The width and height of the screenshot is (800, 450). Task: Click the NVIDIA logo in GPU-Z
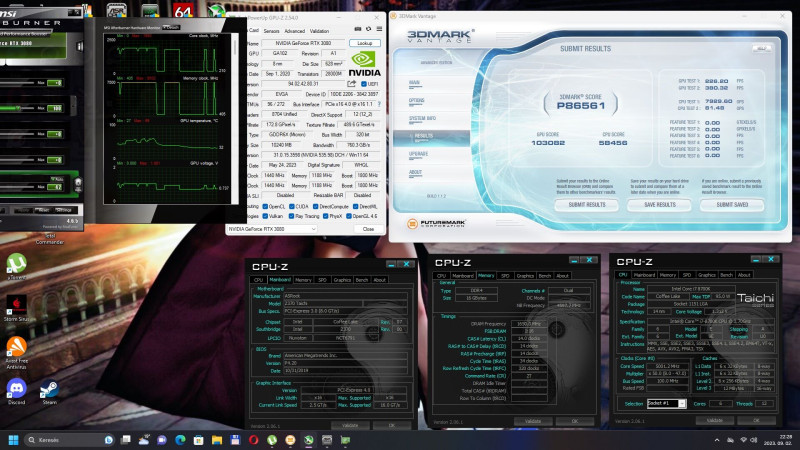[364, 64]
